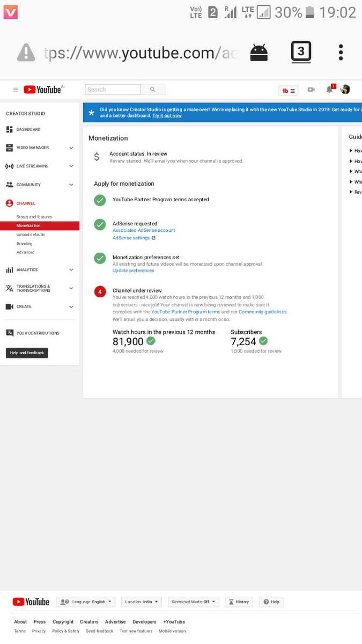This screenshot has height=644, width=362.
Task: Switch to Mobile version link
Action: [x=172, y=631]
